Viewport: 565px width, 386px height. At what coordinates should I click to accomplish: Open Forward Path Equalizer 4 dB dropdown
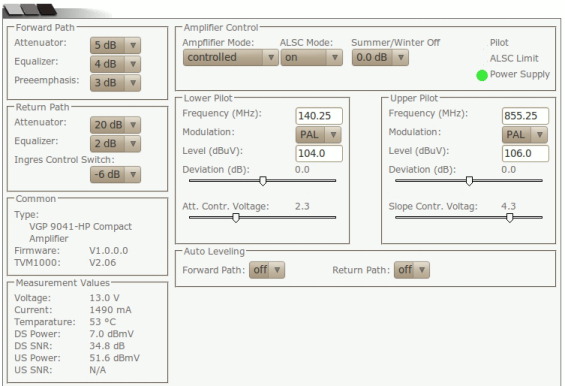pyautogui.click(x=115, y=64)
